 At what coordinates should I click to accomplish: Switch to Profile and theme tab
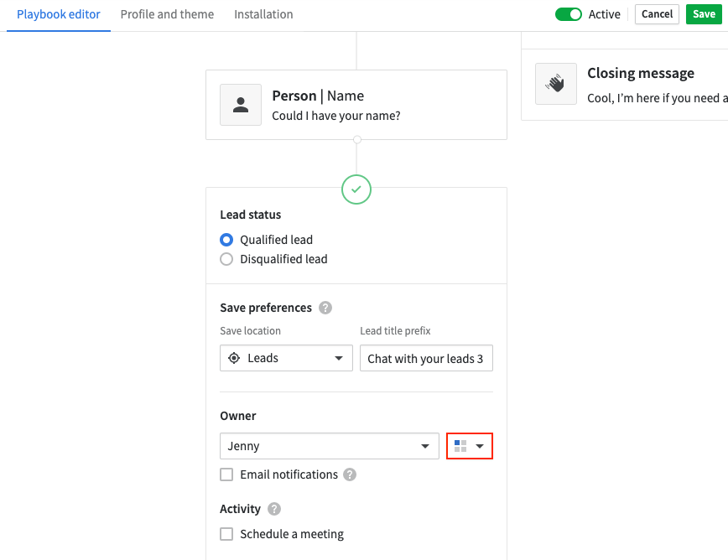[x=167, y=14]
